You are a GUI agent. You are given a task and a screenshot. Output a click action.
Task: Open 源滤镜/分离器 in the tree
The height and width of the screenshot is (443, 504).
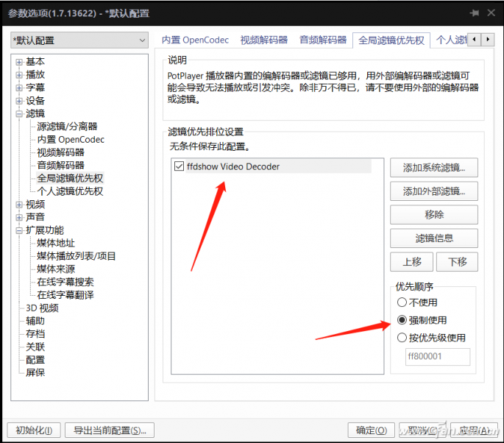(67, 127)
